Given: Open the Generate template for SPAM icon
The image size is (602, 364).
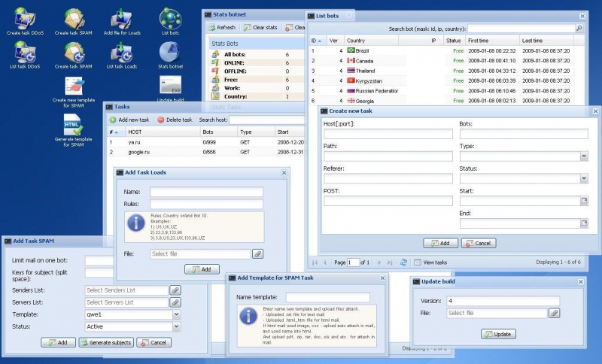Looking at the screenshot, I should pos(73,126).
